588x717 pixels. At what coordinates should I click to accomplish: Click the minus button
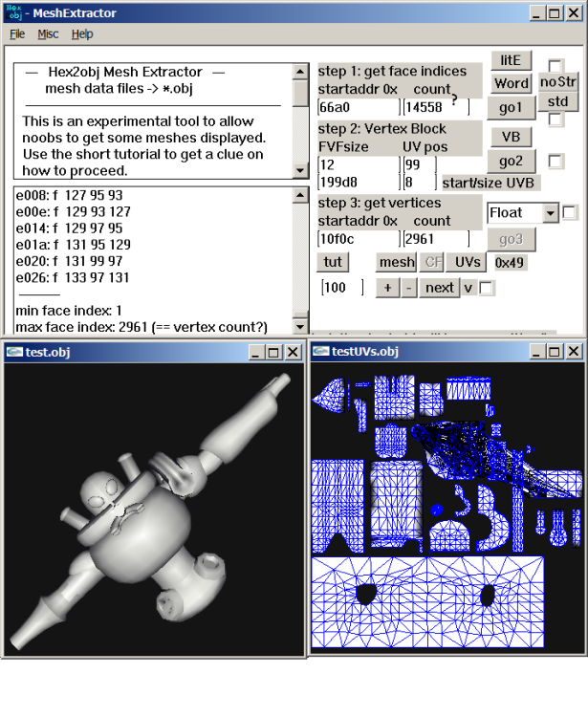coord(409,288)
